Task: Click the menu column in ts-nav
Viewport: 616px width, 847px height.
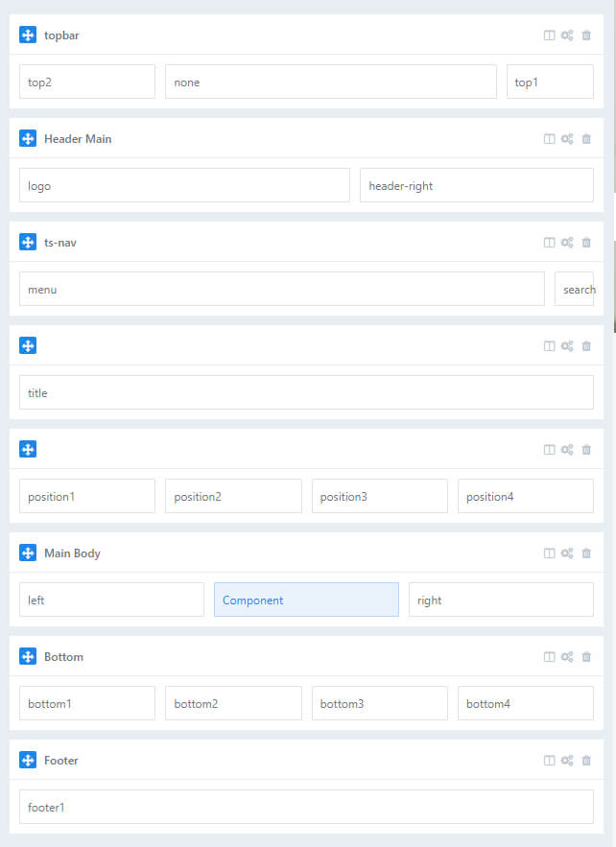Action: (x=282, y=289)
